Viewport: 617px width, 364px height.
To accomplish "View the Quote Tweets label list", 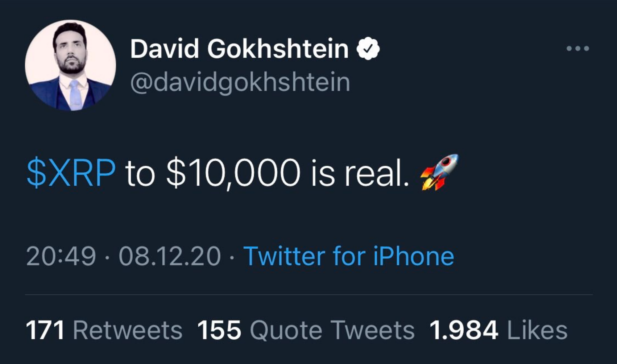I will pos(332,331).
